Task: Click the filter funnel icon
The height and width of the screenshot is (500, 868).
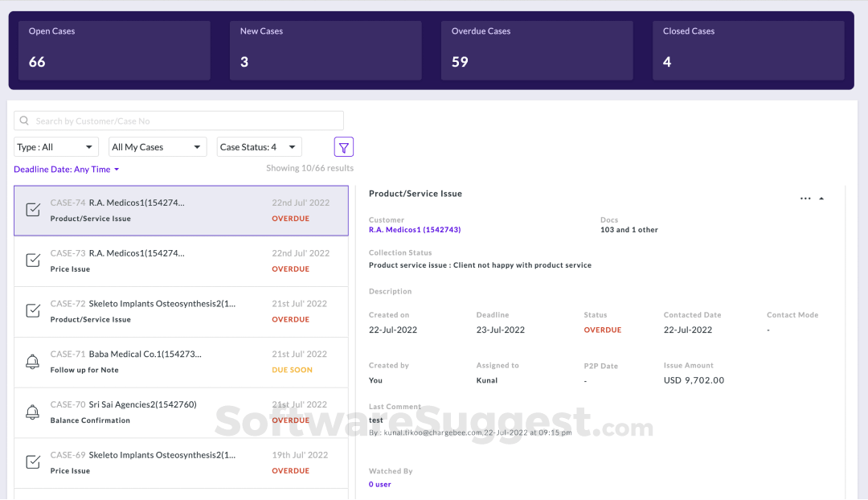Action: (343, 146)
